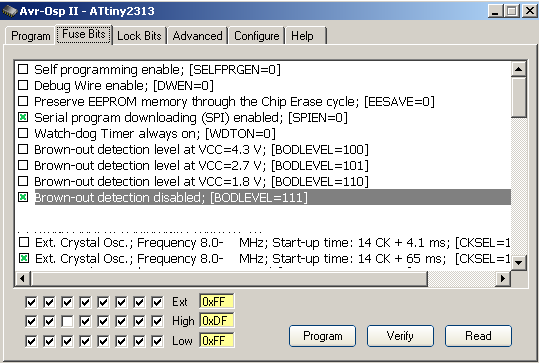Toggle the unchecked bit in High fuse row
This screenshot has height=363, width=539.
(67, 321)
